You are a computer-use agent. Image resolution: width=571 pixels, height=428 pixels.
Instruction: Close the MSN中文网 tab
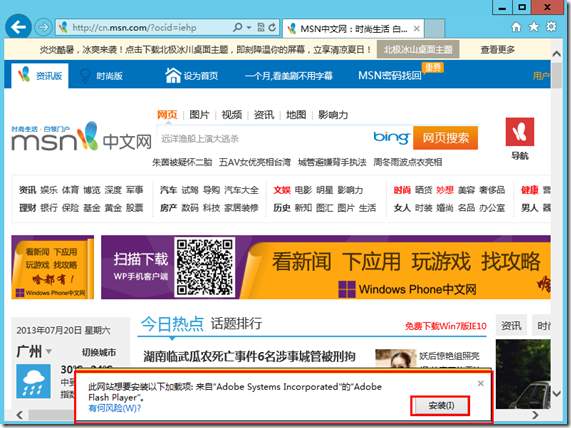pyautogui.click(x=417, y=28)
